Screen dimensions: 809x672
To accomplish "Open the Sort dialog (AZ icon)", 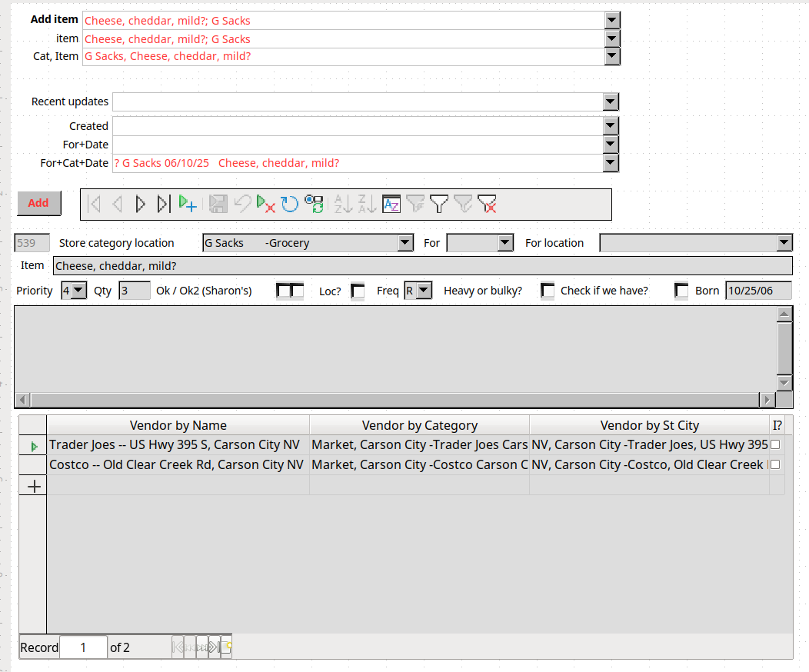I will point(391,204).
